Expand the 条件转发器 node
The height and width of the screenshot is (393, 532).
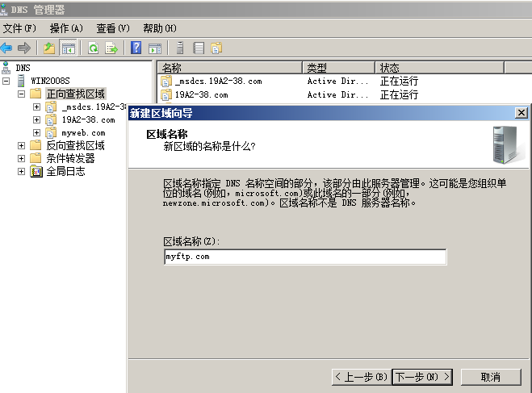tap(21, 158)
